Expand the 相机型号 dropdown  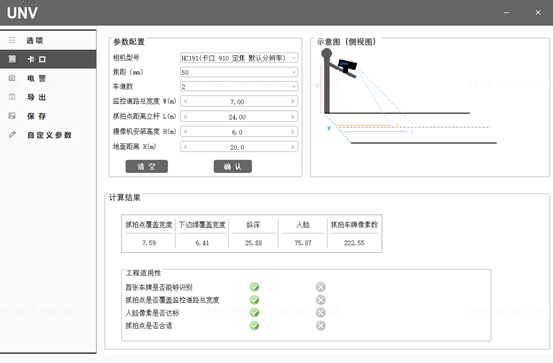click(x=239, y=58)
